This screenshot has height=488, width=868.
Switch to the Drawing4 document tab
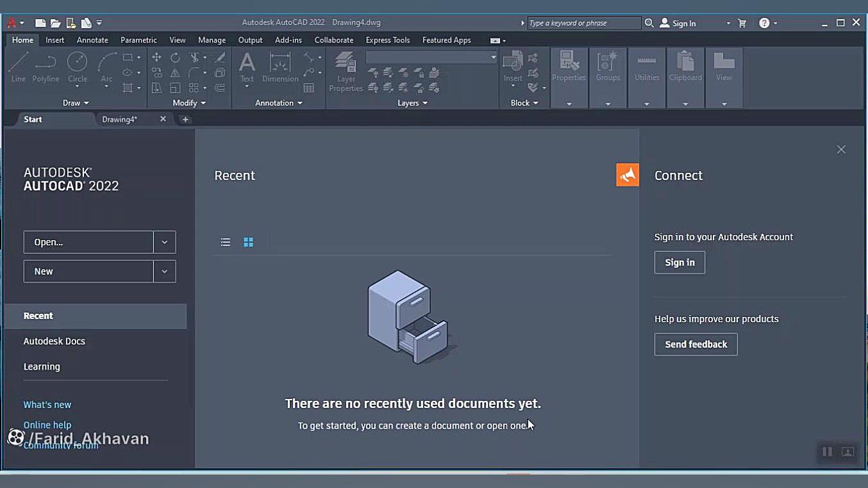(x=120, y=119)
